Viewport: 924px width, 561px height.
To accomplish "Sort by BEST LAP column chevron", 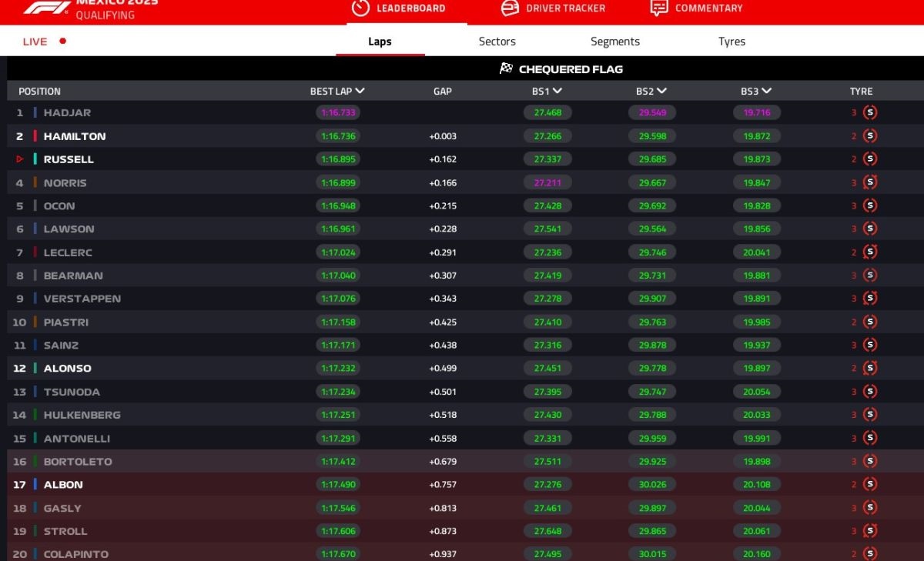I will coord(360,91).
